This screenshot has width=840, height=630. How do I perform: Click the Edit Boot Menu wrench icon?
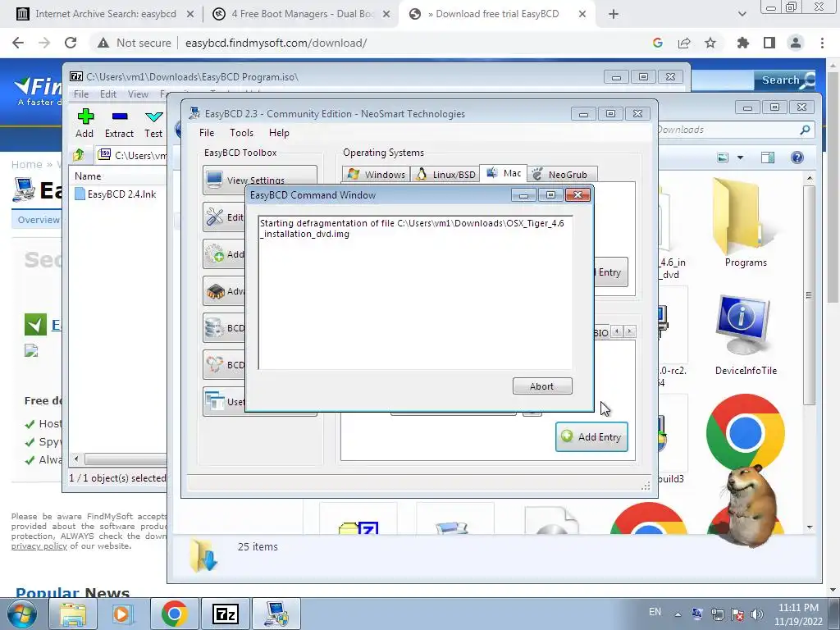tap(215, 217)
